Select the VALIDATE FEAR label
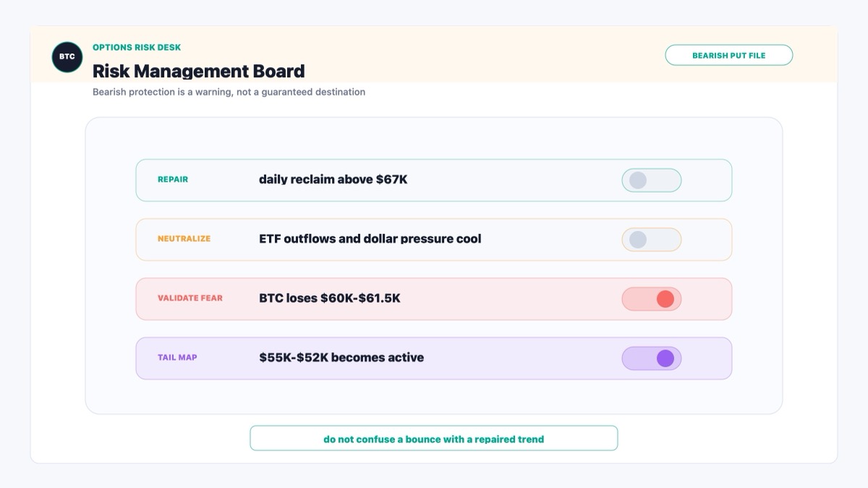Viewport: 868px width, 488px height. point(190,298)
